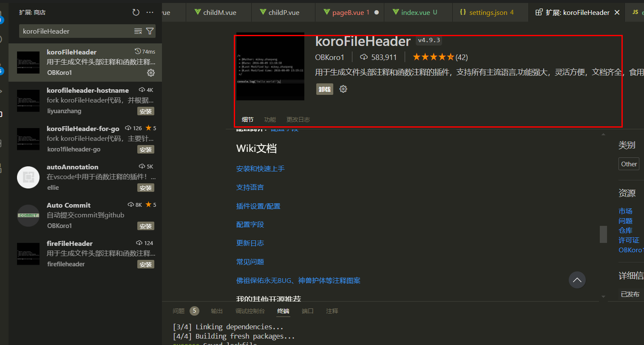Open the 仓库 repository resource link
The width and height of the screenshot is (644, 345).
pos(625,231)
